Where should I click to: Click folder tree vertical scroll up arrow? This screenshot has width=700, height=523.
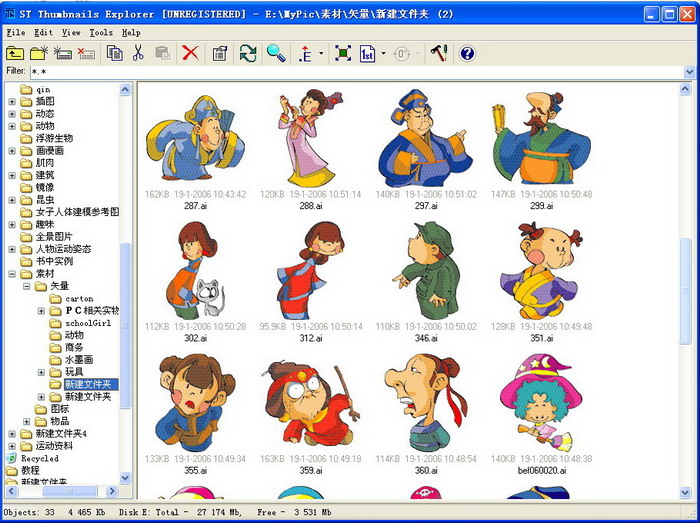click(125, 90)
